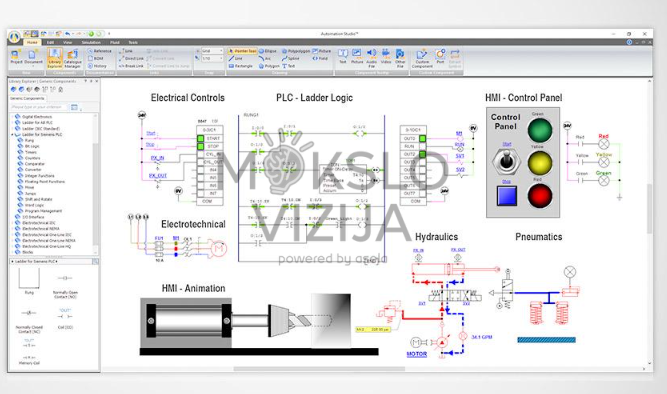Open the BOM documentation button
The width and height of the screenshot is (667, 394).
[96, 58]
